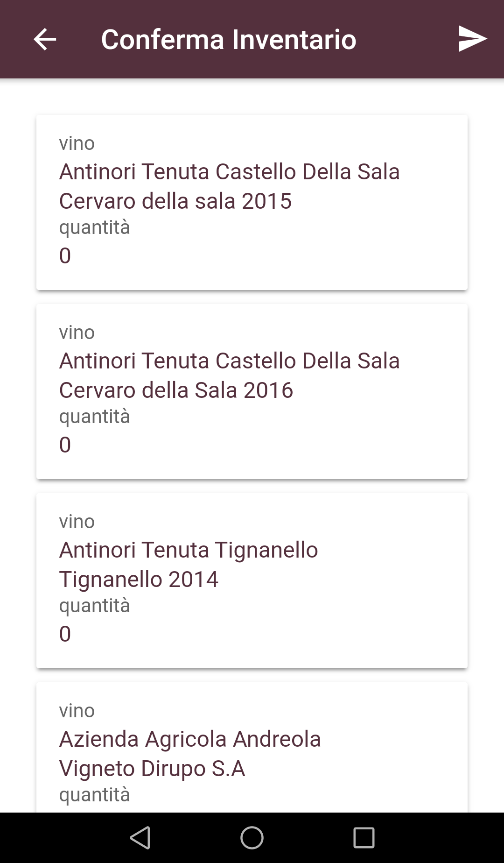Tap the Android back navigation triangle
The image size is (504, 863).
click(x=140, y=838)
